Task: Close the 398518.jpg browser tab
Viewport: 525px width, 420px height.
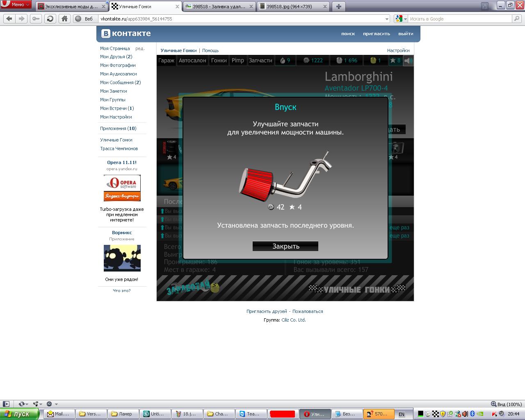Action: (x=325, y=7)
